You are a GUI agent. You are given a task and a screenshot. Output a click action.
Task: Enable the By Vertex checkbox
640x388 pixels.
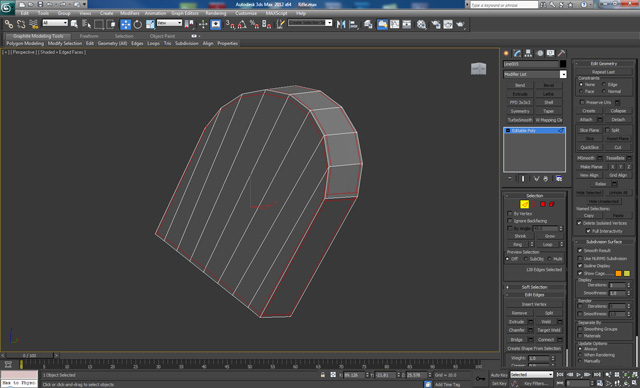pyautogui.click(x=509, y=213)
